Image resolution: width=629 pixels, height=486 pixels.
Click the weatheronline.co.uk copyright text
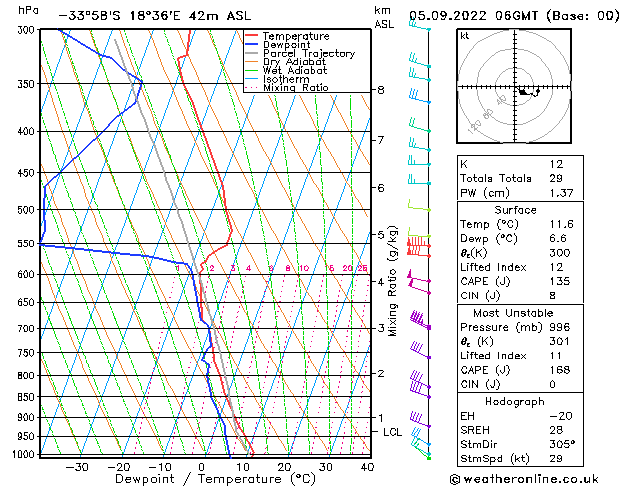[524, 479]
